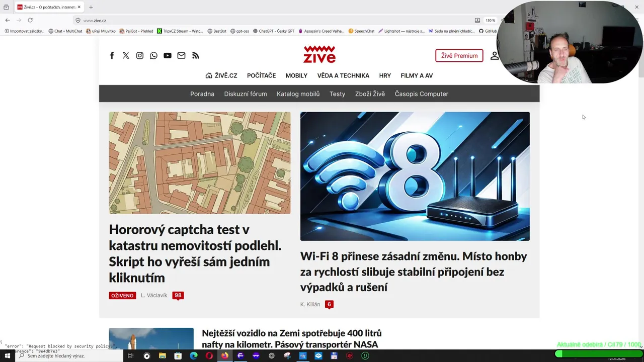Open Testy in the submenu
This screenshot has width=644, height=362.
pos(337,94)
